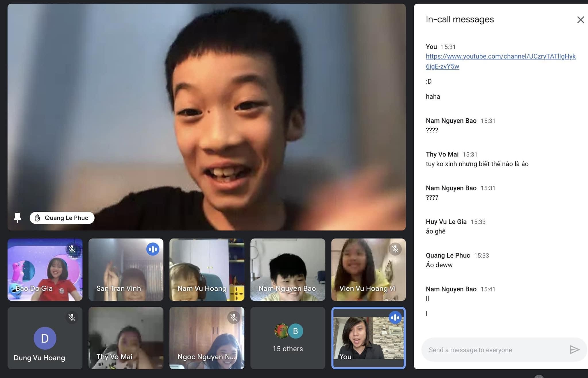Viewport: 588px width, 378px height.
Task: Click the raised hand icon beside Quang Le Phuc
Action: (37, 218)
